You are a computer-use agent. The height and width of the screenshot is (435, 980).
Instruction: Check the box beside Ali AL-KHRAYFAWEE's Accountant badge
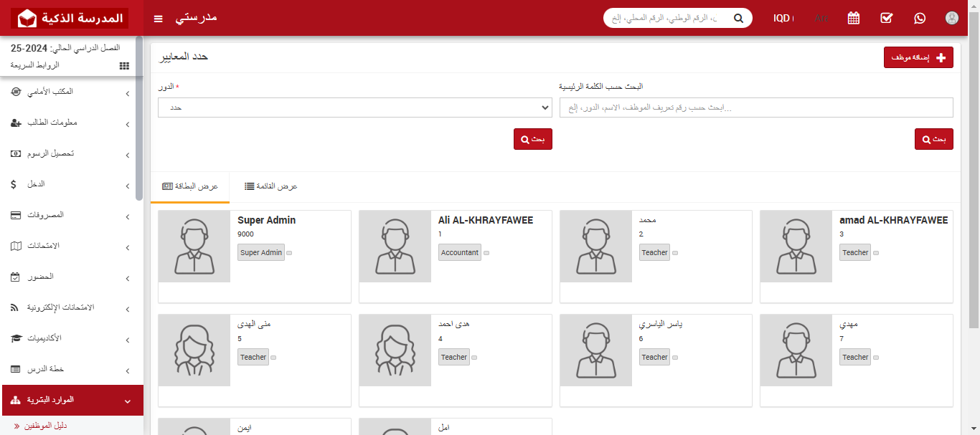pyautogui.click(x=486, y=252)
